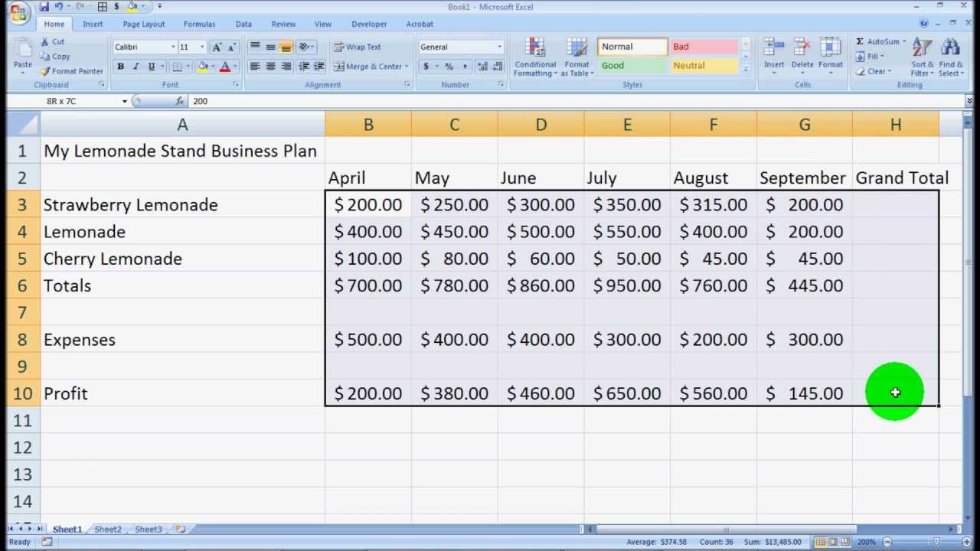Click the Increase Indent icon
980x551 pixels.
pyautogui.click(x=319, y=67)
